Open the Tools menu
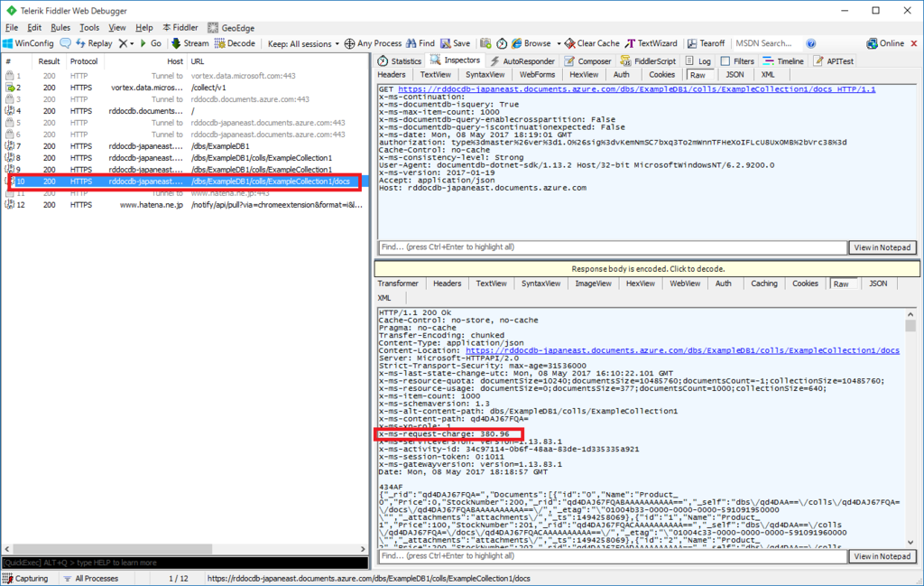The width and height of the screenshot is (924, 586). [89, 28]
